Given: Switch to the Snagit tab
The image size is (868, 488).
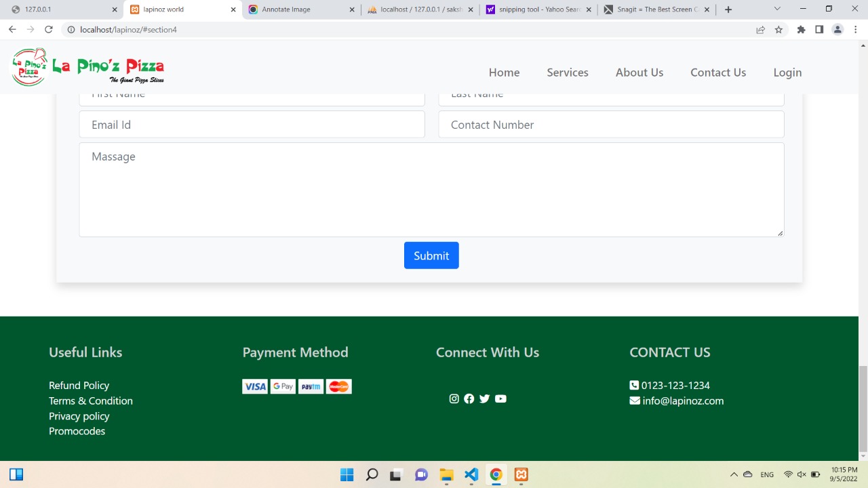Looking at the screenshot, I should [657, 9].
